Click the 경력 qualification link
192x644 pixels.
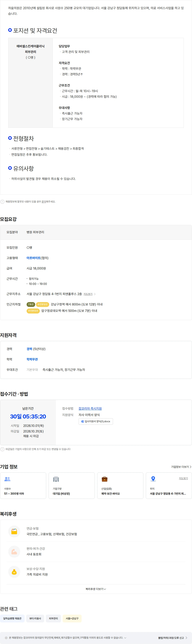(x=29, y=349)
